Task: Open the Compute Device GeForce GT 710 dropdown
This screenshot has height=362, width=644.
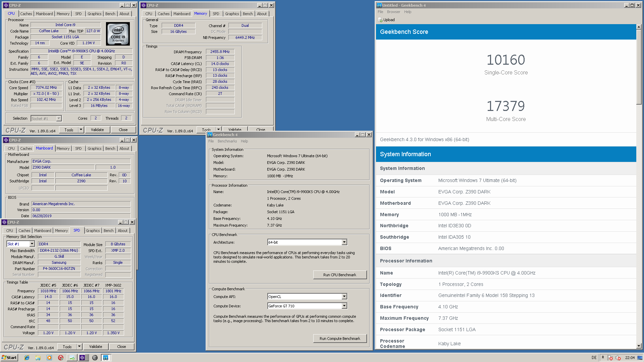Action: pos(344,306)
